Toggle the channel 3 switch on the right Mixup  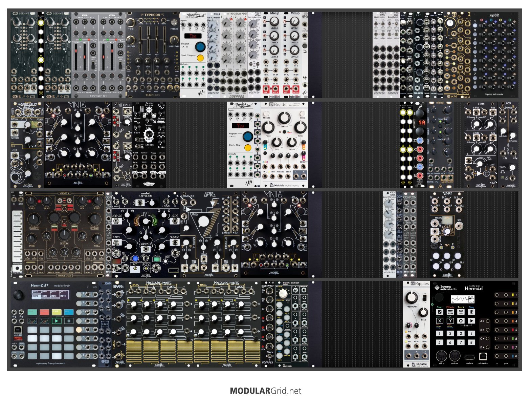285,50
